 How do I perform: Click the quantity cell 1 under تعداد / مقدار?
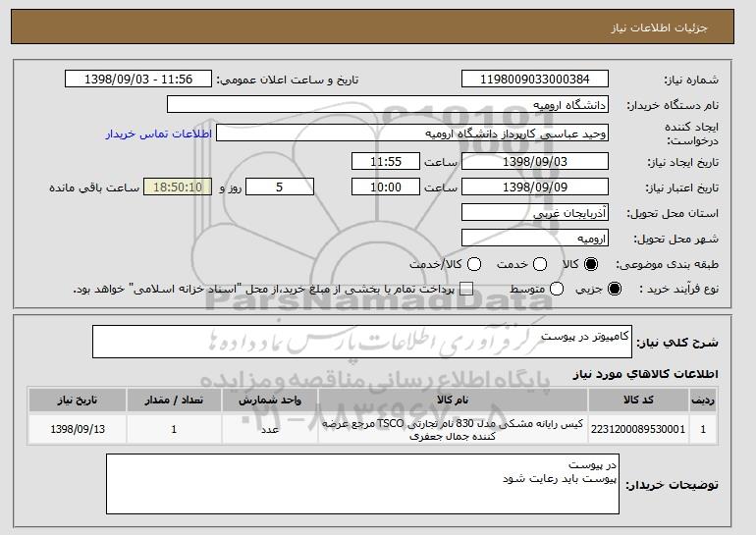pyautogui.click(x=174, y=429)
